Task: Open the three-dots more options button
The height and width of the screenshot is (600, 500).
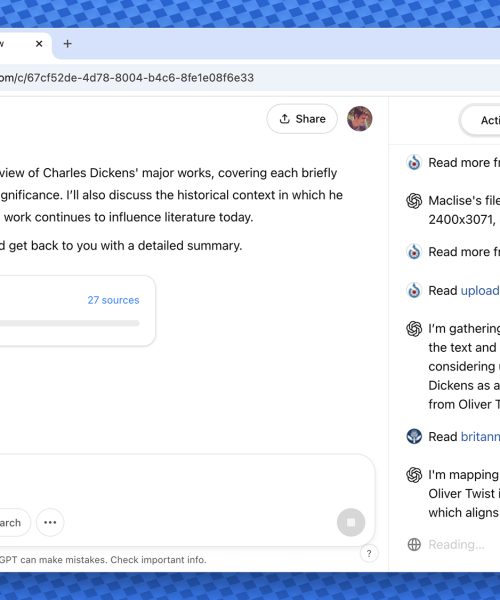Action: click(x=50, y=522)
